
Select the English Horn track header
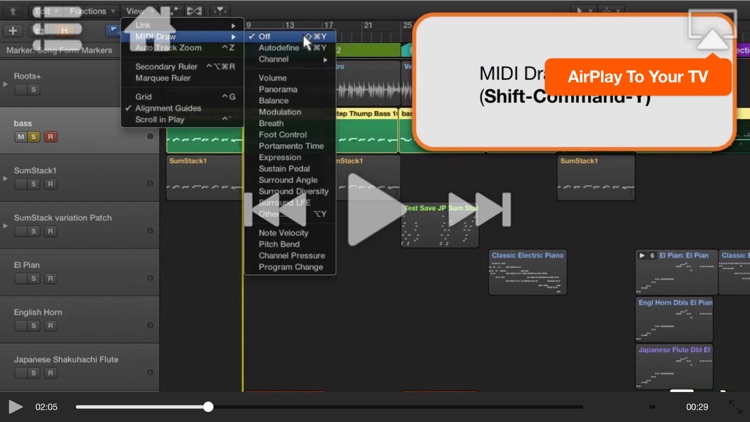[x=79, y=319]
